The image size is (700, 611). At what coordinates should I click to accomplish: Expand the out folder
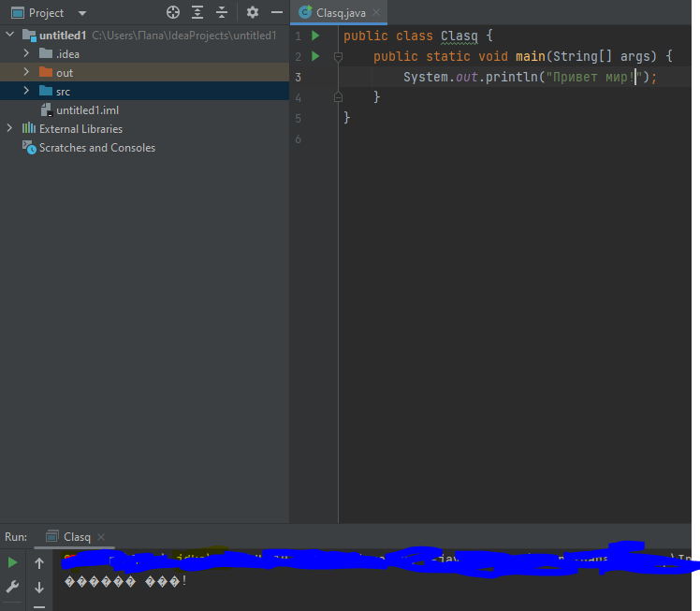[x=26, y=72]
